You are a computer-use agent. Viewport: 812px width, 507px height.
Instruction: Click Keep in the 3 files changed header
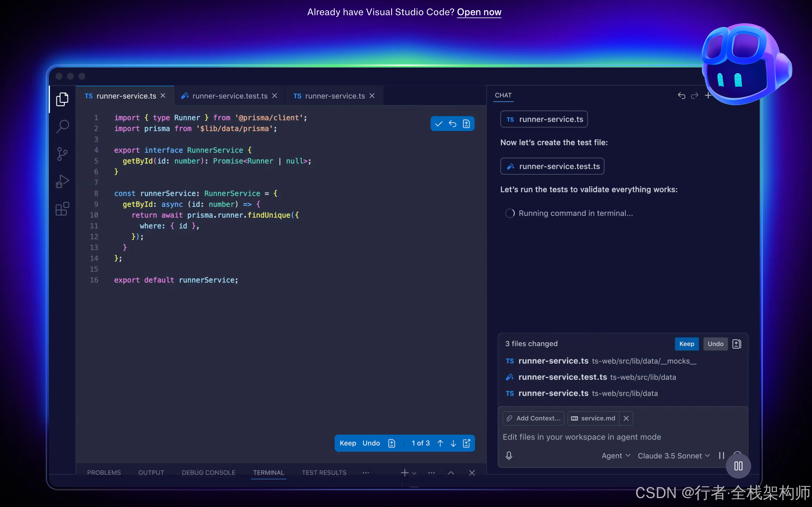[x=687, y=344]
